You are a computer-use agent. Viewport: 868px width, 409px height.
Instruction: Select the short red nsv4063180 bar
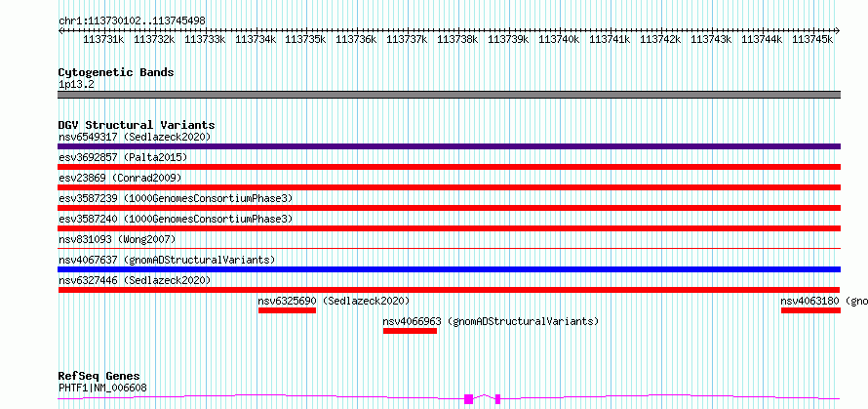pyautogui.click(x=811, y=310)
